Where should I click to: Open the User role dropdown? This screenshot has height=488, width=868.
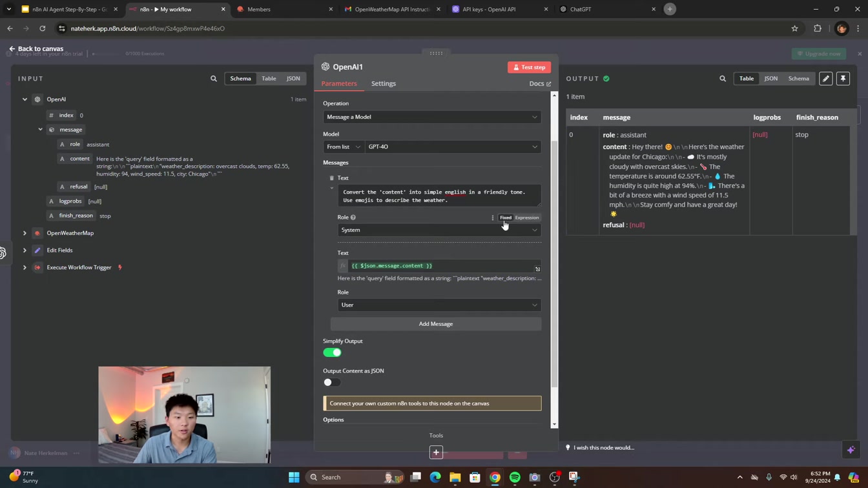(439, 305)
